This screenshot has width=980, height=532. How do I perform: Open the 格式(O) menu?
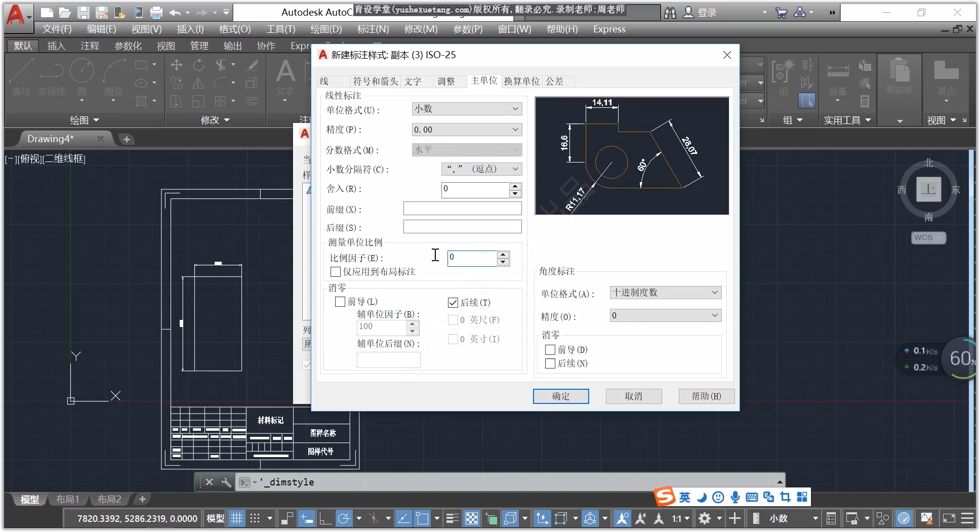pos(235,29)
